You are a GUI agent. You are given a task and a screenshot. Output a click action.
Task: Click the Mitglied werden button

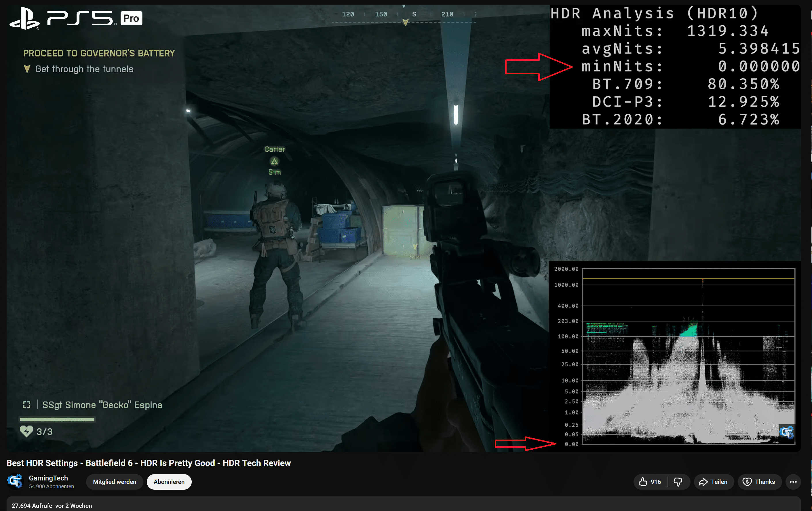(x=114, y=482)
